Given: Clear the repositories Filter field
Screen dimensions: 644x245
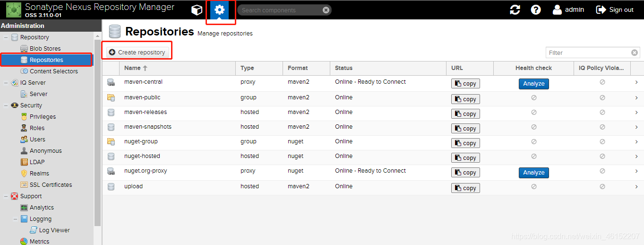Looking at the screenshot, I should tap(635, 52).
